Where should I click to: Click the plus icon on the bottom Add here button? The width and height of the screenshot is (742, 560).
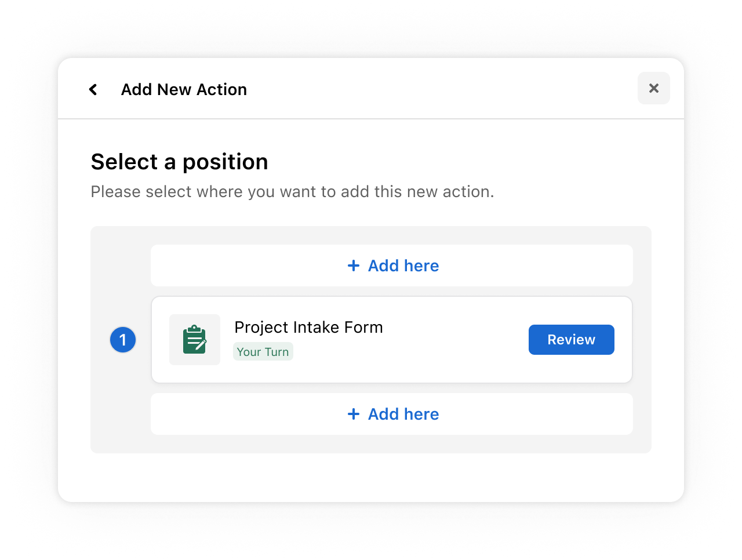[x=354, y=414]
